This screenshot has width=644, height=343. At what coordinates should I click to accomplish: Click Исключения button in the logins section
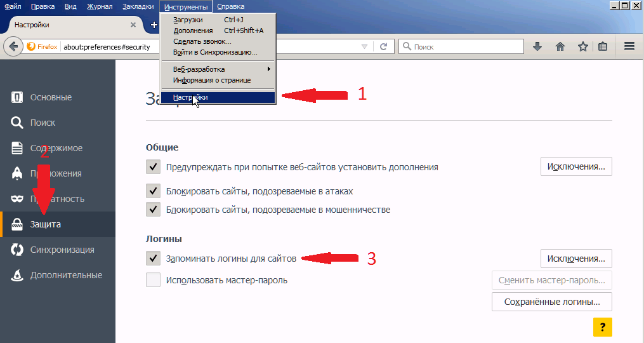point(576,259)
